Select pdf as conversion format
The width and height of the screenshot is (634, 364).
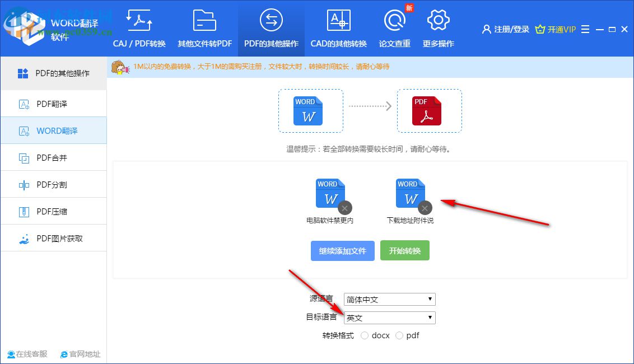pos(400,335)
